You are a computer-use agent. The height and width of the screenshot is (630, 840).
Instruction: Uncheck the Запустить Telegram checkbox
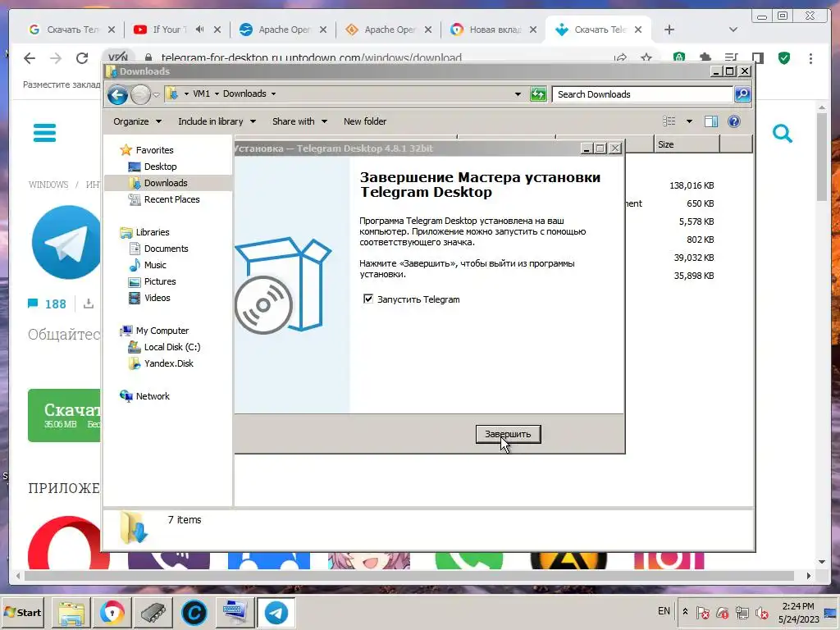(x=368, y=299)
